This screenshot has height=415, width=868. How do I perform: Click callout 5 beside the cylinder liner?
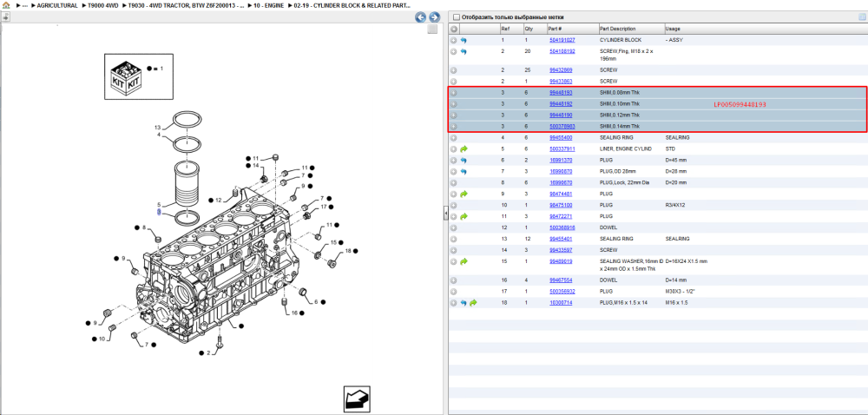[x=158, y=205]
